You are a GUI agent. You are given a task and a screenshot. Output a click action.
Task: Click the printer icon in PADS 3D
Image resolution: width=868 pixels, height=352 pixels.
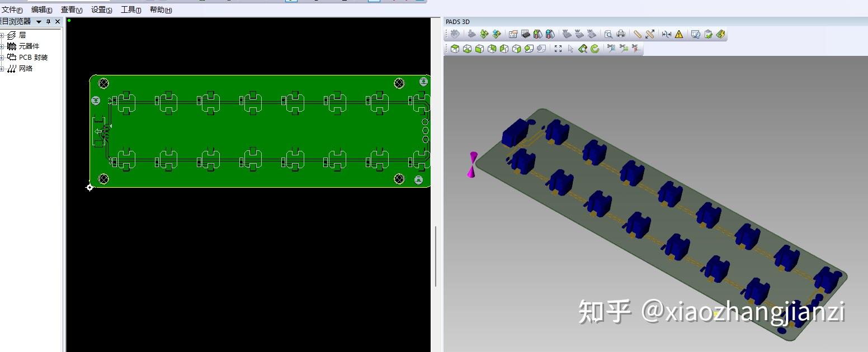[x=620, y=34]
